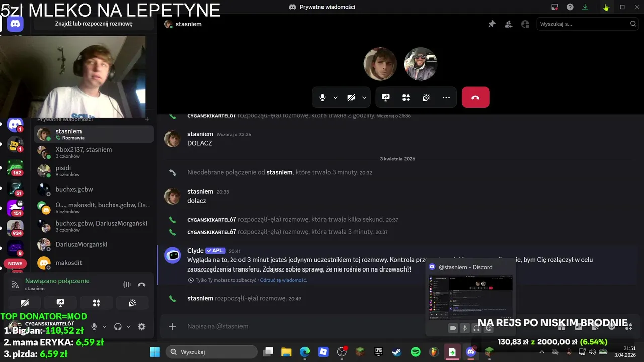Viewport: 644px width, 362px height.
Task: Open makosdit direct message
Action: pyautogui.click(x=94, y=263)
